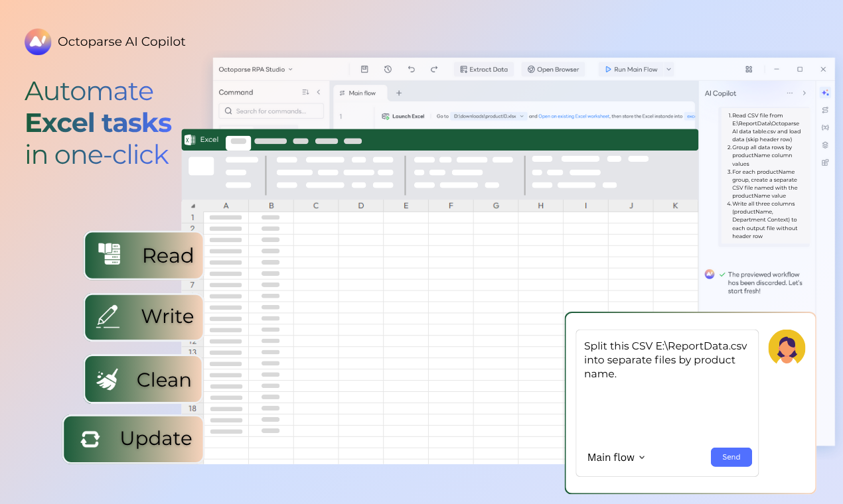843x504 pixels.
Task: Click the save icon in the toolbar
Action: pos(364,69)
